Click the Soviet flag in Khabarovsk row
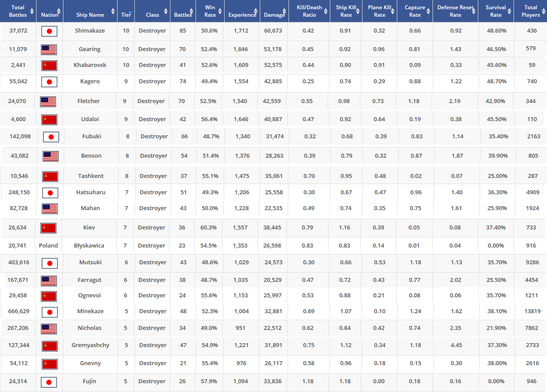This screenshot has height=392, width=547. click(x=49, y=66)
